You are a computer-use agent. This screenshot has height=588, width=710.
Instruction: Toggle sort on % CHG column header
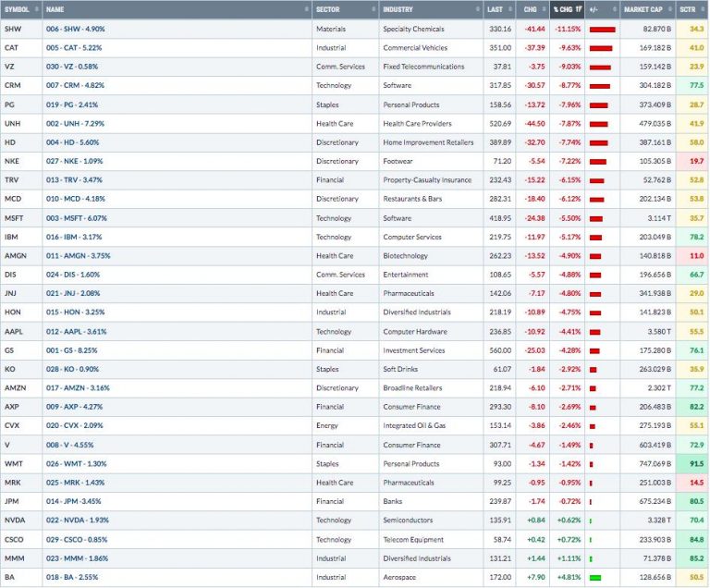pos(567,9)
